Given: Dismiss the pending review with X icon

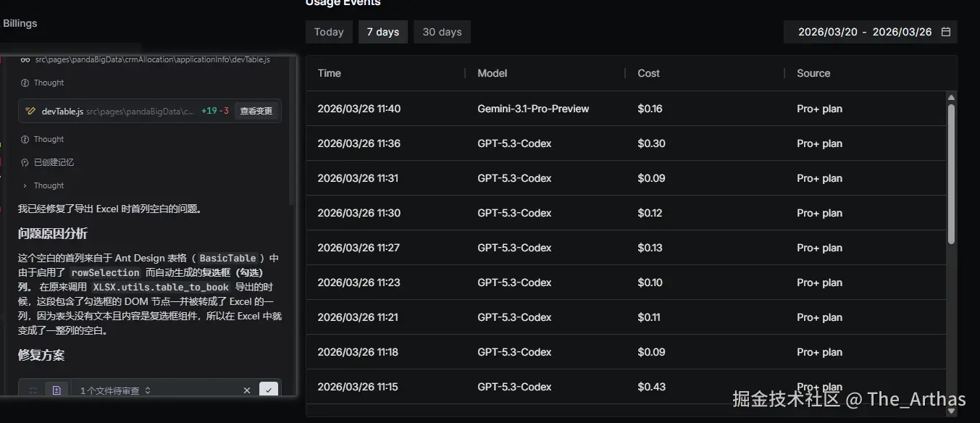Looking at the screenshot, I should (x=247, y=390).
